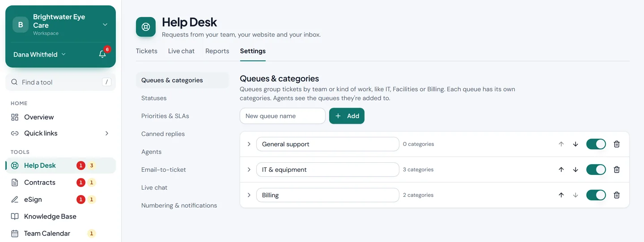Click the "3 categories" text
Viewport: 644px width, 242px height.
pos(418,170)
